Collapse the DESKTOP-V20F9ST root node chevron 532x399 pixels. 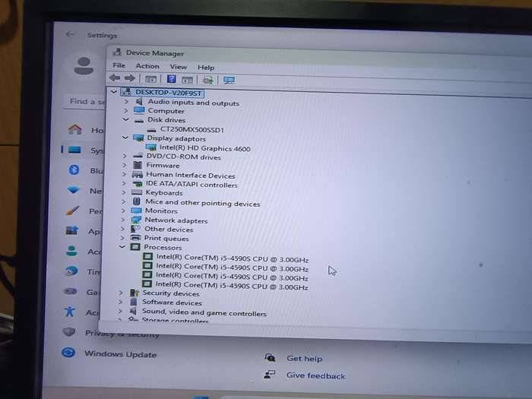tap(114, 92)
